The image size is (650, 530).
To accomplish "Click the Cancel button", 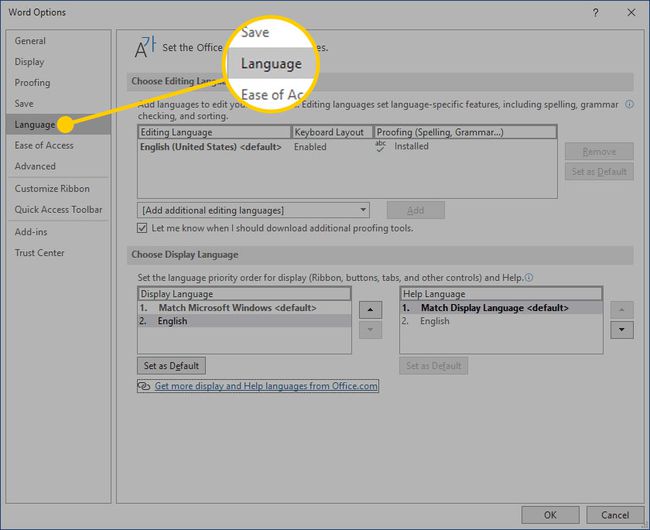I will click(x=615, y=515).
